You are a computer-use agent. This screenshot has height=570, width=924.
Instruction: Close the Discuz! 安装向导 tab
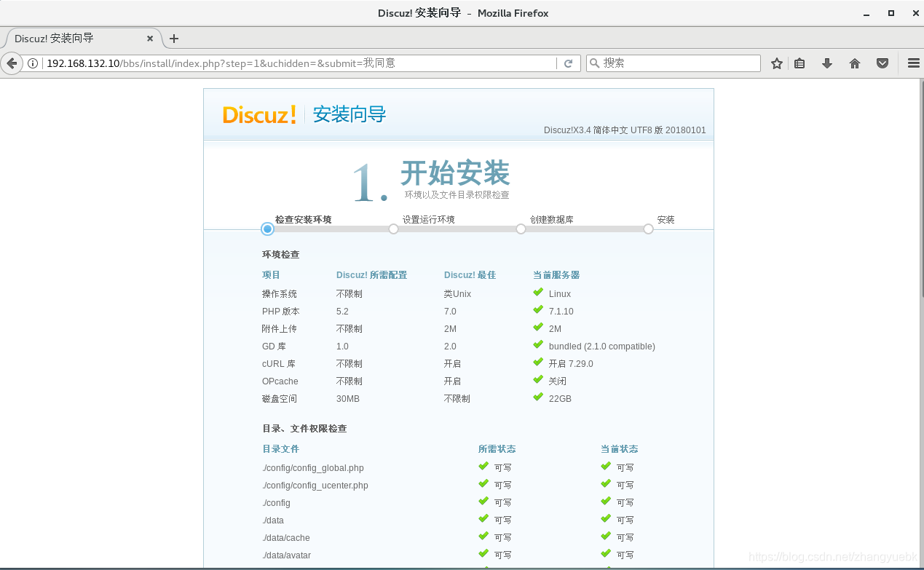click(x=151, y=39)
